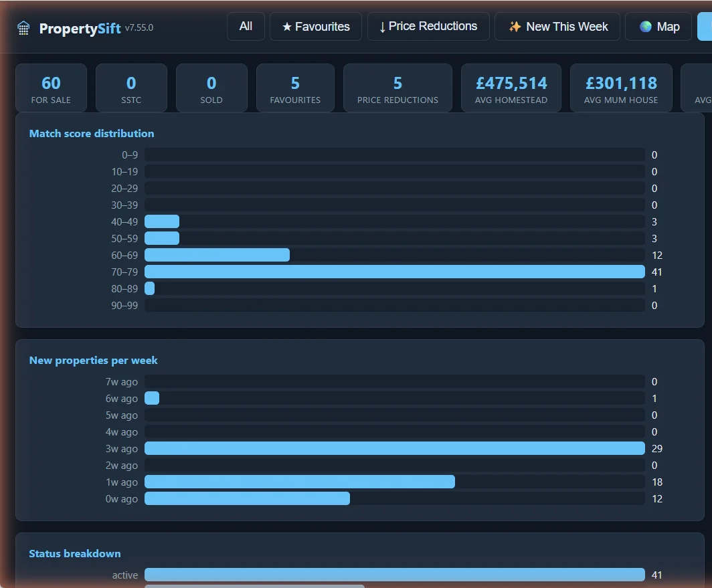The image size is (712, 588).
Task: Click the 5w ago row label
Action: click(x=122, y=415)
